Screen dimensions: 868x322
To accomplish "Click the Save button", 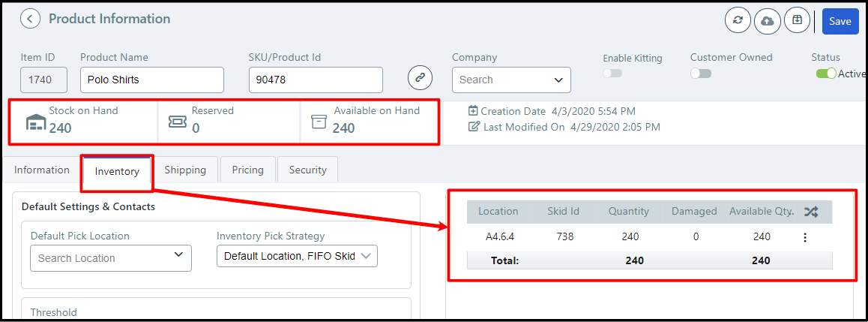I will point(840,21).
